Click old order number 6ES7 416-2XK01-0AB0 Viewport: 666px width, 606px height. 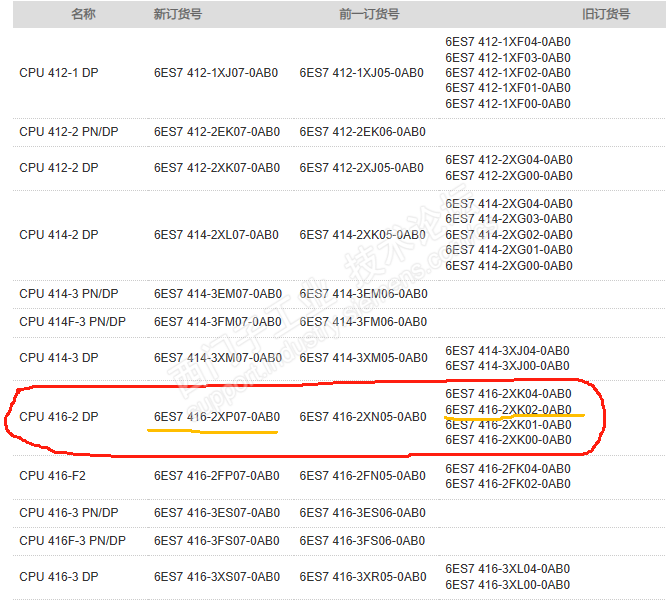click(508, 425)
